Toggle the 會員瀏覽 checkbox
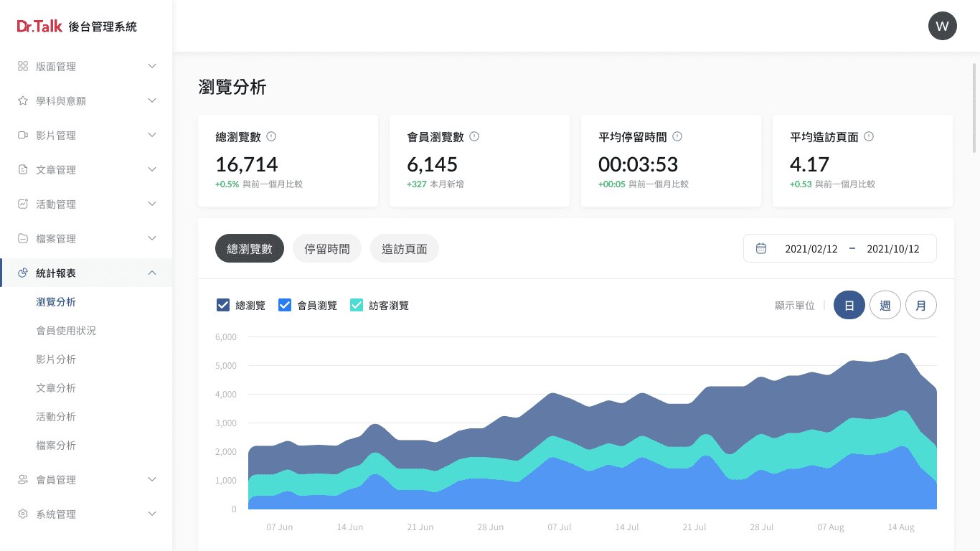Screen dimensions: 980x551 285,305
